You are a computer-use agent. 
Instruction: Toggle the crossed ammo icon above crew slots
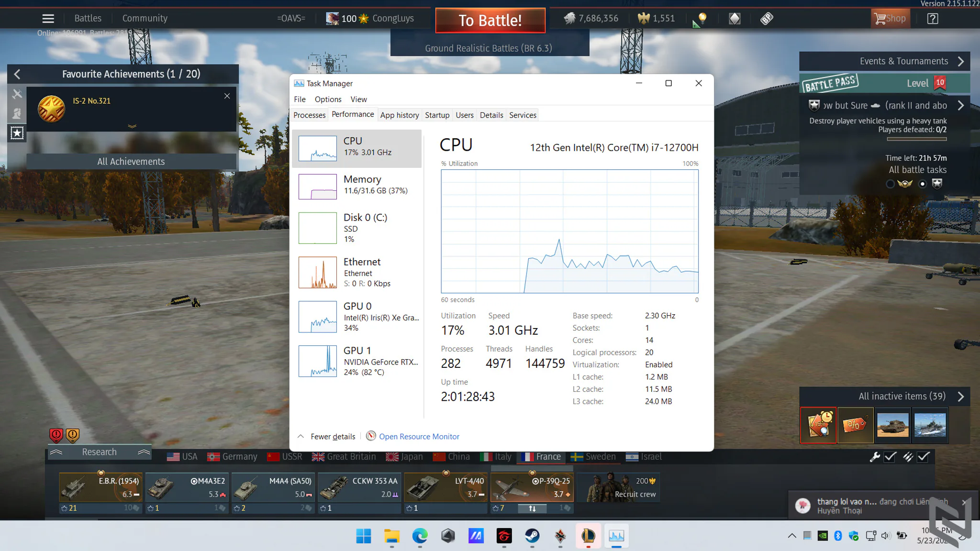908,457
